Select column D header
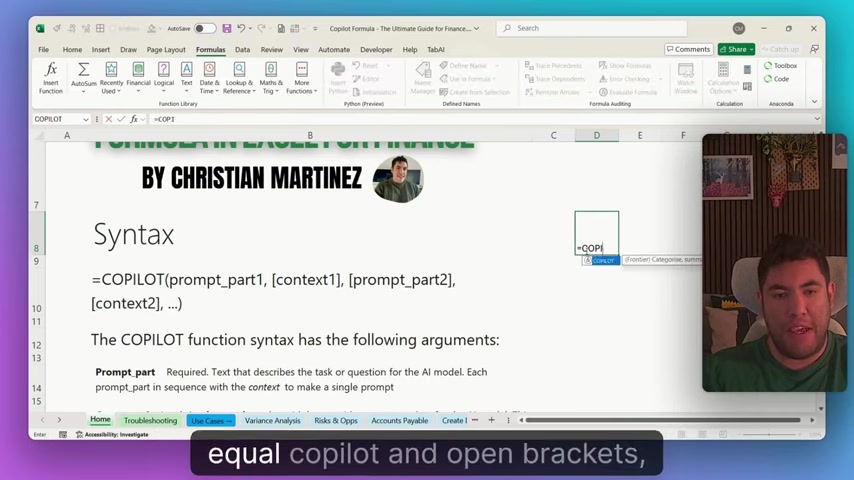The image size is (854, 480). 596,135
